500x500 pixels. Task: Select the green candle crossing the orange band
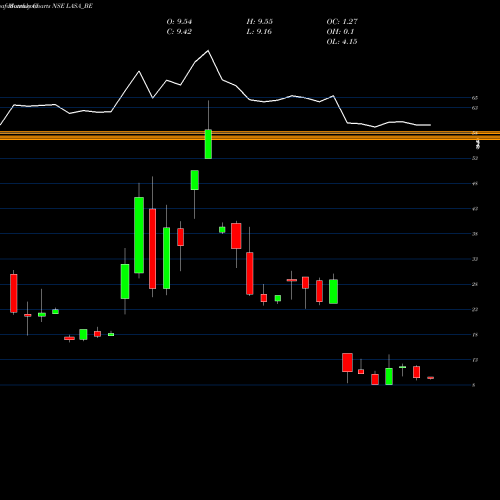pyautogui.click(x=208, y=144)
